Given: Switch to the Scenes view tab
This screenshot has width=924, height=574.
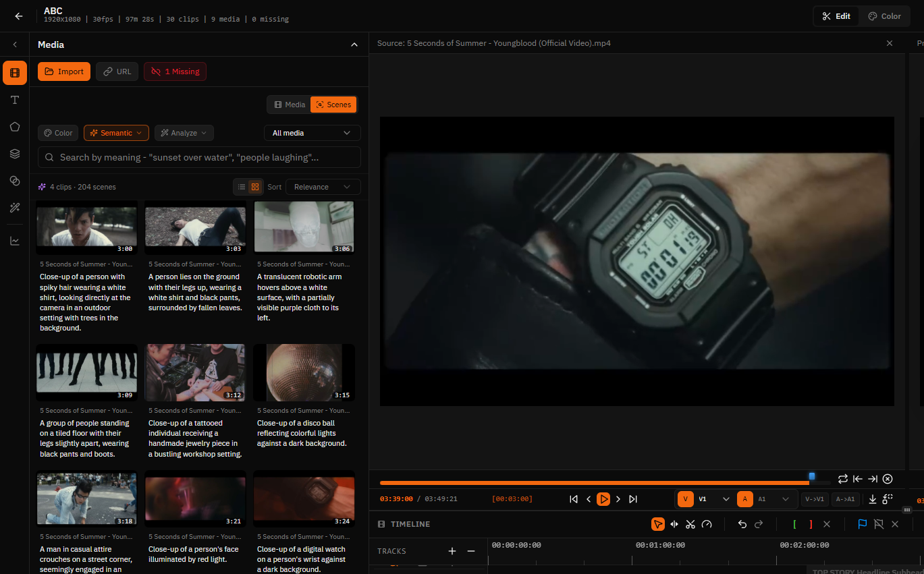Looking at the screenshot, I should (333, 105).
